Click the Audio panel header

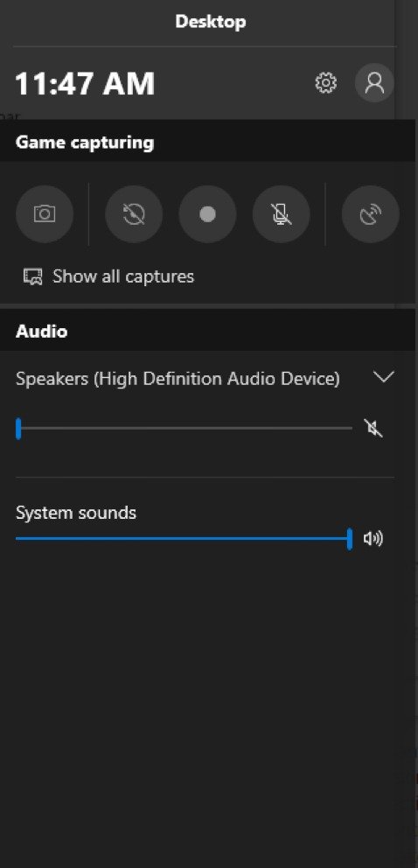coord(207,331)
